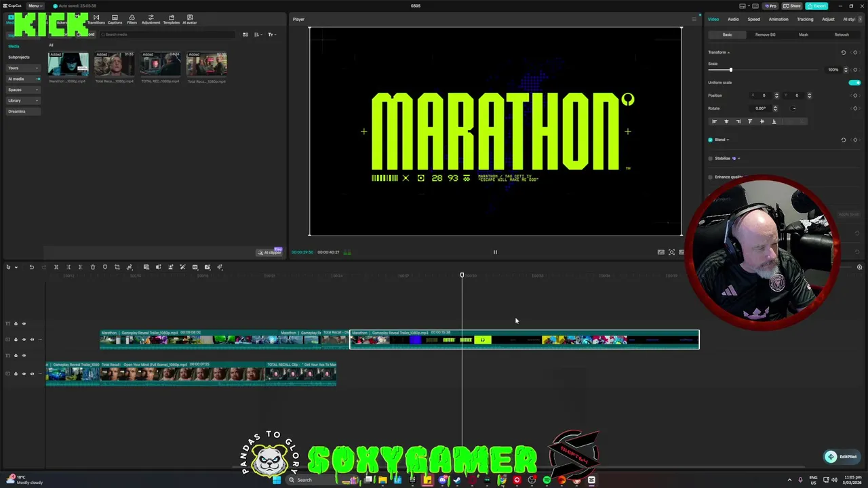Reset the Transform settings

(844, 52)
